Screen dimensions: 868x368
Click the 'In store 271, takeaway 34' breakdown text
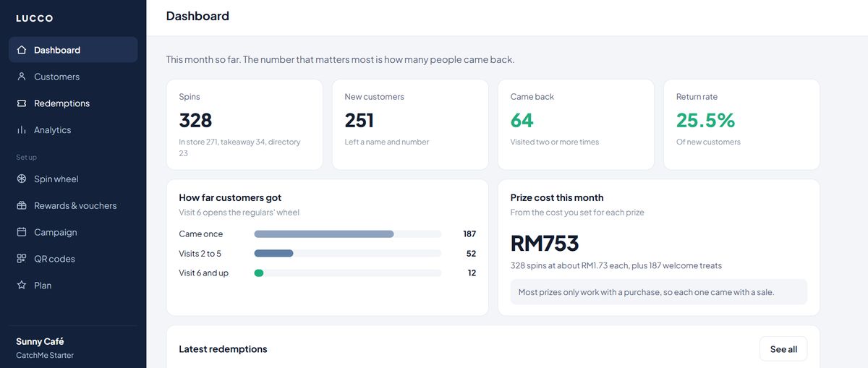pos(239,147)
